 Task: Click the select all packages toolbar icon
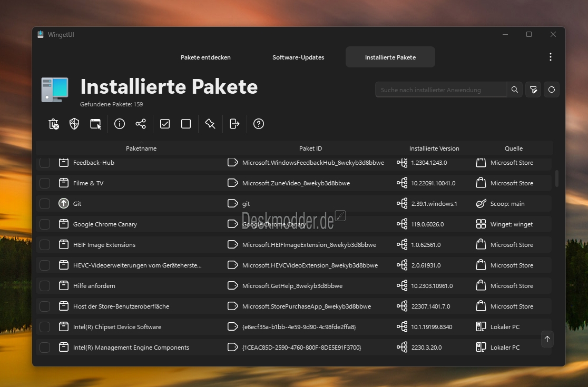[165, 124]
